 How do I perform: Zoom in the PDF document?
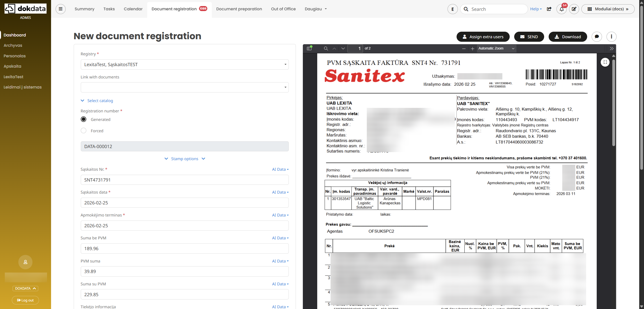tap(472, 49)
